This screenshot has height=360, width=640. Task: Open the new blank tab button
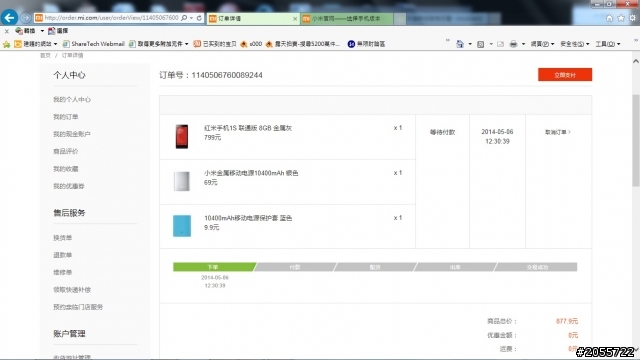click(400, 18)
